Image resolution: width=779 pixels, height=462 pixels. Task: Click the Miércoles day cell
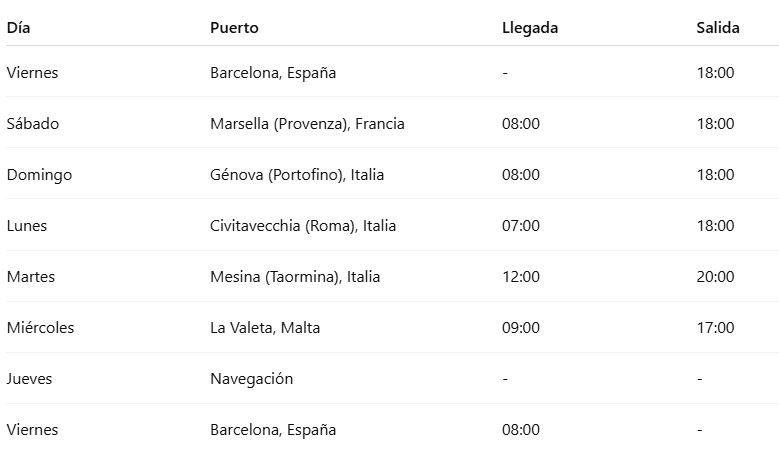pos(40,328)
